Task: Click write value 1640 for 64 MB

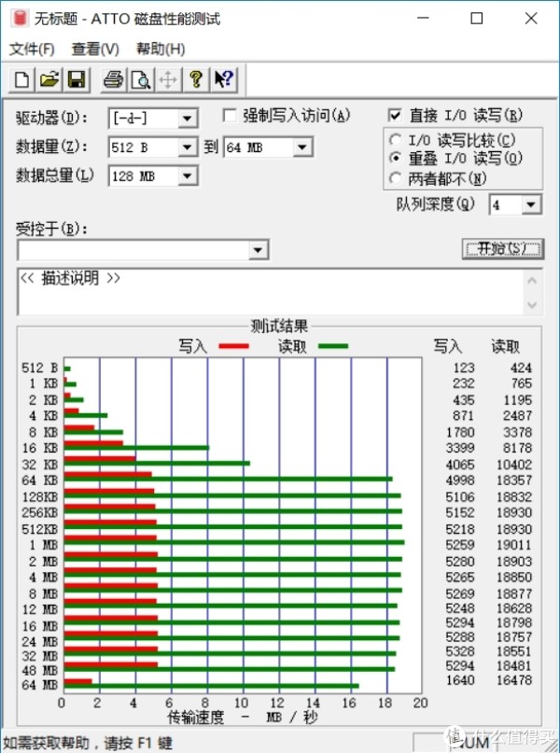Action: click(460, 680)
